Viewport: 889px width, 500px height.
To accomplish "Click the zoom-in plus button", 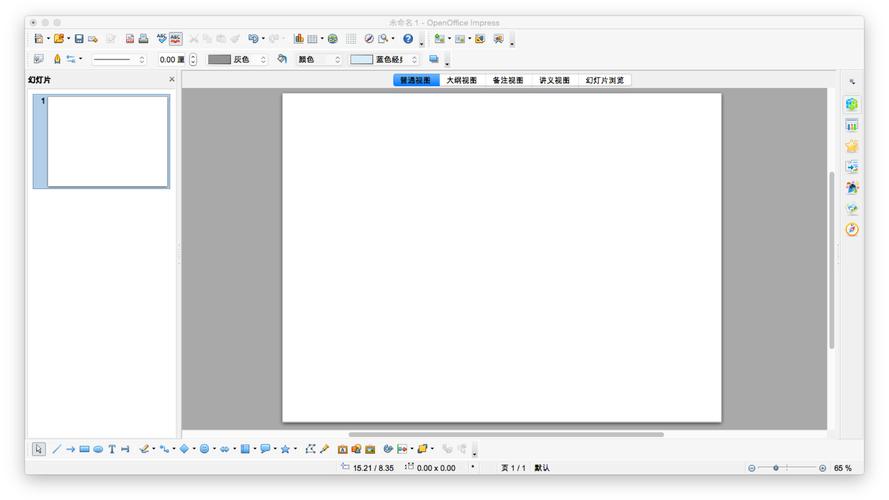I will click(x=823, y=468).
